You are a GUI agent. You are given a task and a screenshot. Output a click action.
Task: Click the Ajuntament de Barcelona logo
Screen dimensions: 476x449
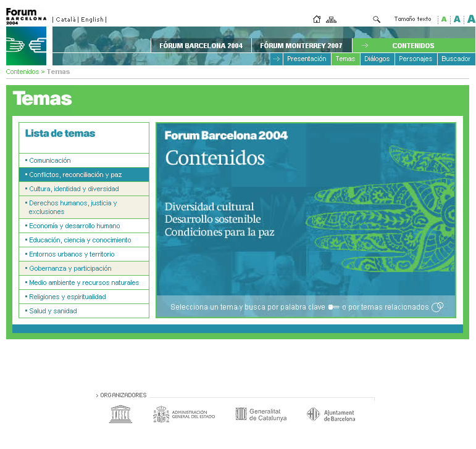331,415
